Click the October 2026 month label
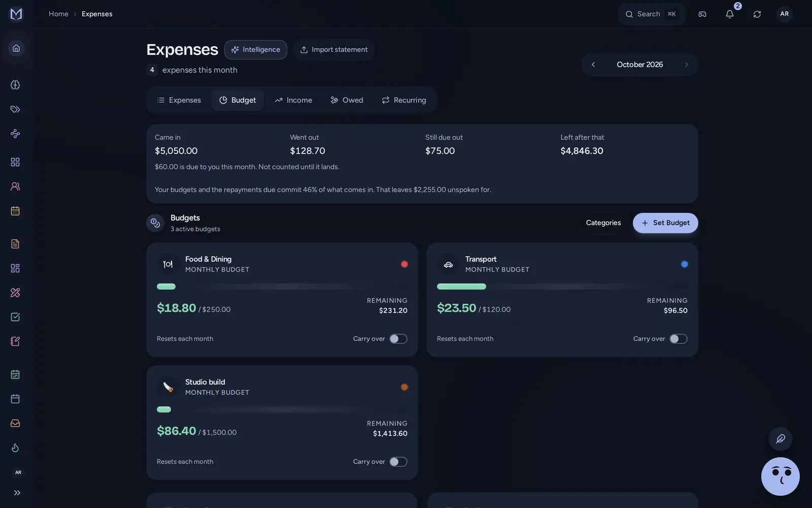 (x=639, y=65)
